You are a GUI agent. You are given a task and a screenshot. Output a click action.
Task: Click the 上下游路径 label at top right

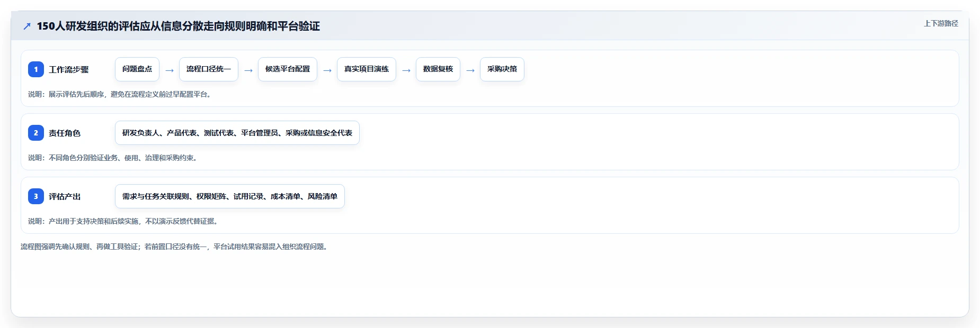[941, 23]
